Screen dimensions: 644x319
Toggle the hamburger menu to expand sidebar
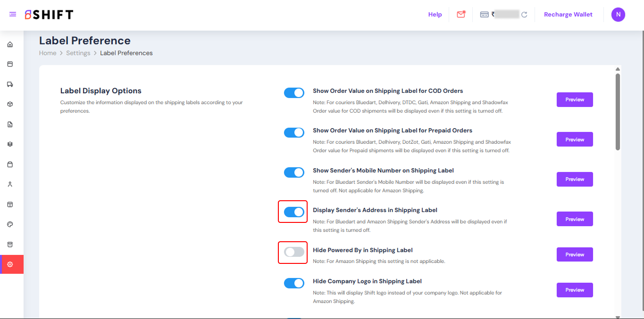point(13,15)
